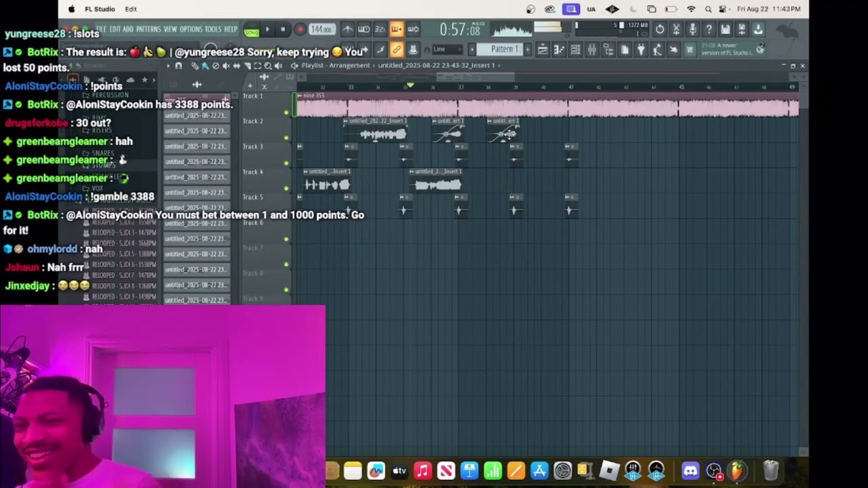Open the TOOLS menu

click(214, 29)
